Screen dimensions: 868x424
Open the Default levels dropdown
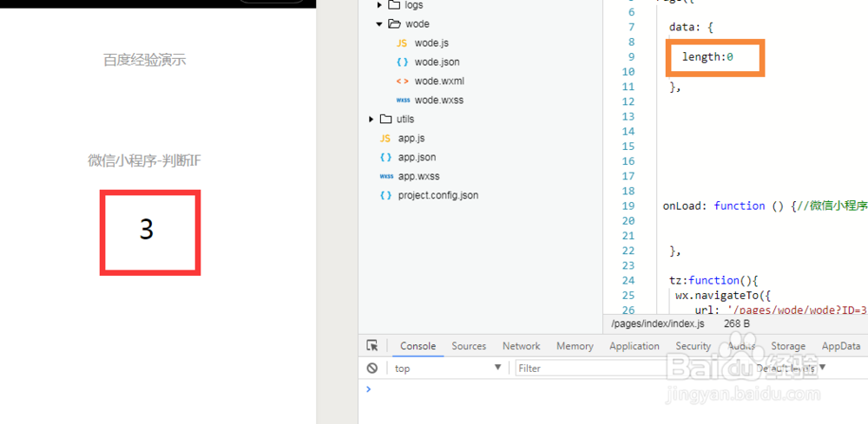(x=791, y=369)
